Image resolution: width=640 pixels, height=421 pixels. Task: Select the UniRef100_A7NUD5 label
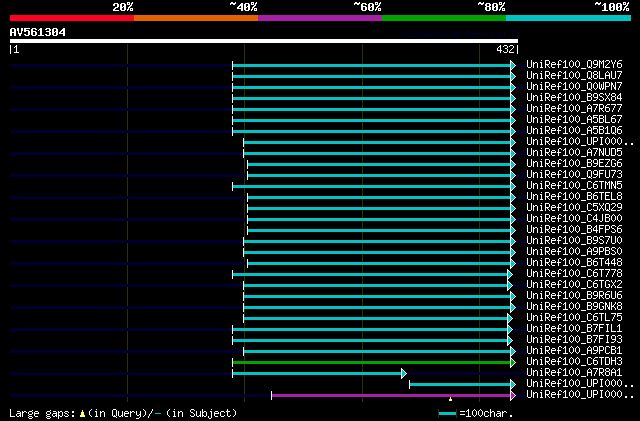[x=574, y=153]
